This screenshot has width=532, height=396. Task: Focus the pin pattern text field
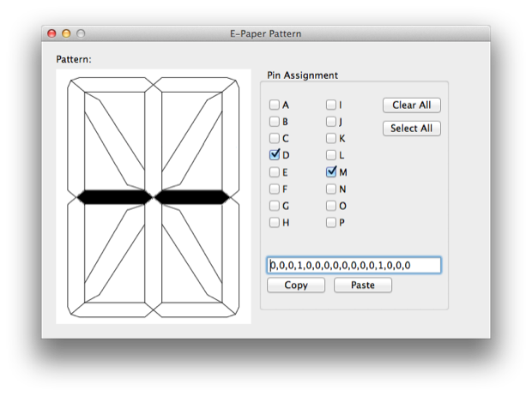point(354,265)
